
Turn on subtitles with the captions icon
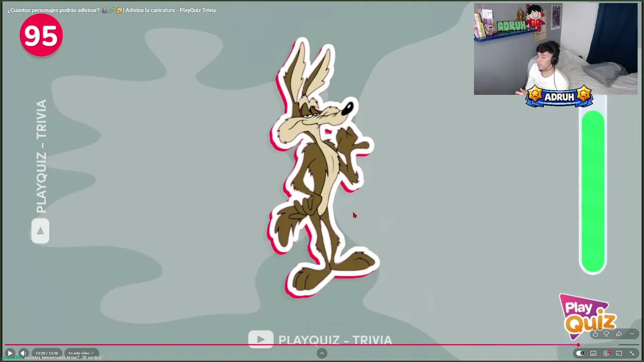coord(594,353)
